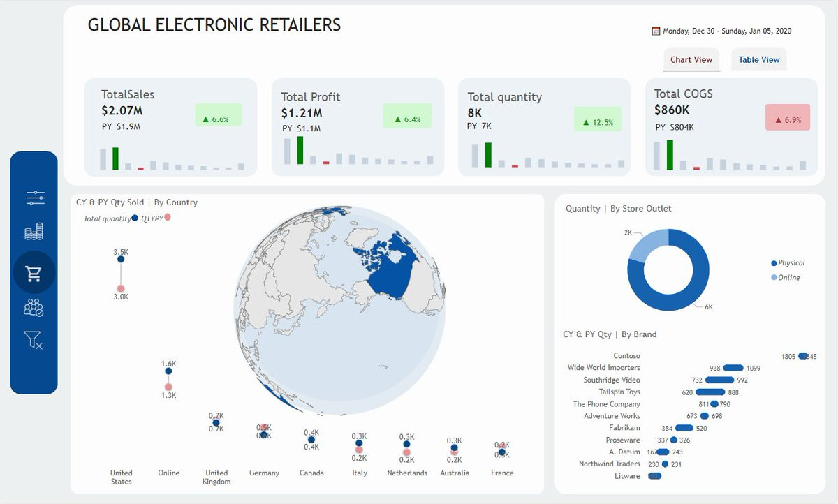This screenshot has height=504, width=838.
Task: Click the Online legend swatch in donut legend
Action: (774, 278)
